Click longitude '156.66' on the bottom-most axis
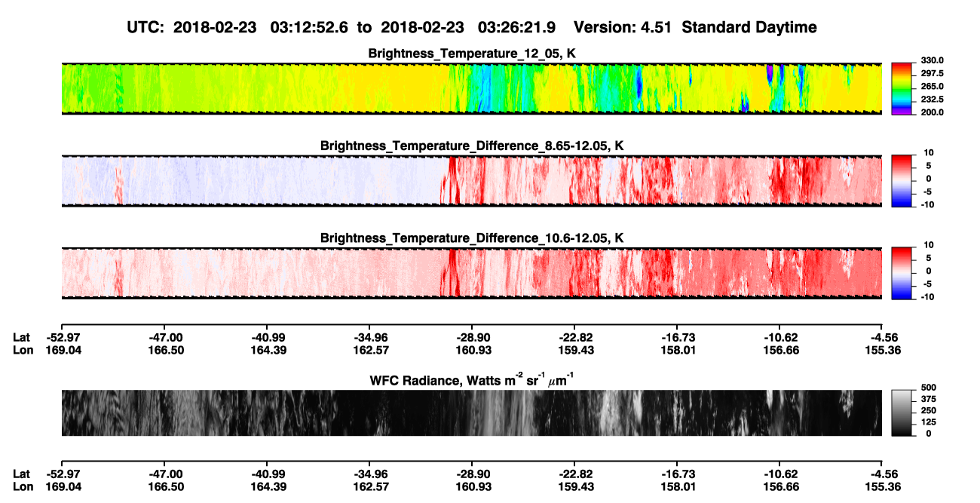Viewport: 980px width, 503px height. coord(780,486)
